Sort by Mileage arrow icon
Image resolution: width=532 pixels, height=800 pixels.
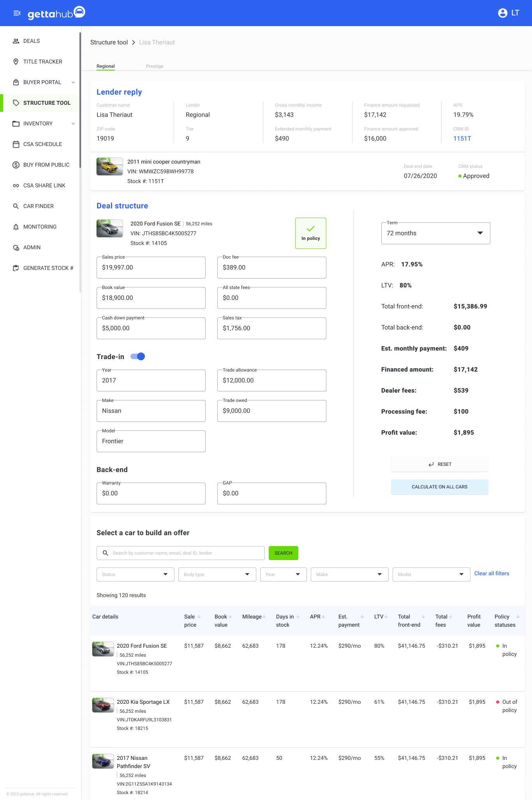click(x=264, y=617)
